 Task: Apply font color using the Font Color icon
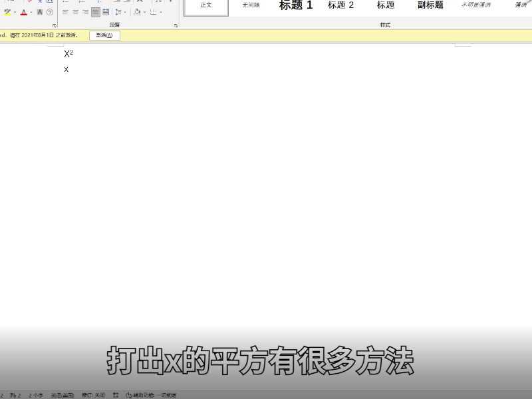coord(23,11)
